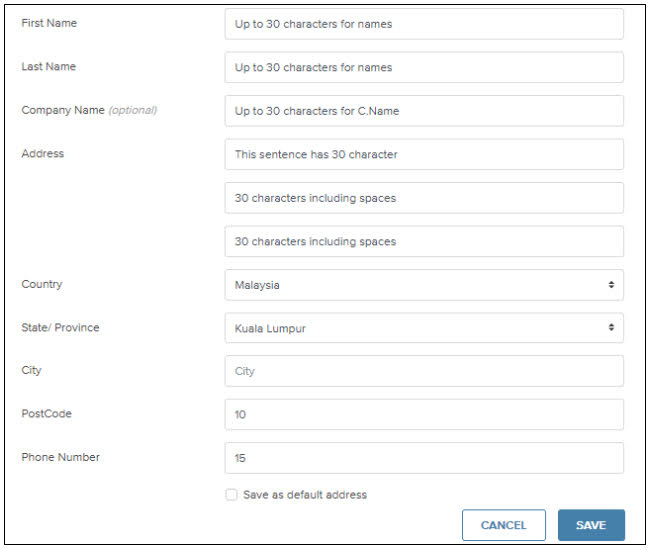Click the PostCode label
The width and height of the screenshot is (650, 550).
(x=46, y=414)
